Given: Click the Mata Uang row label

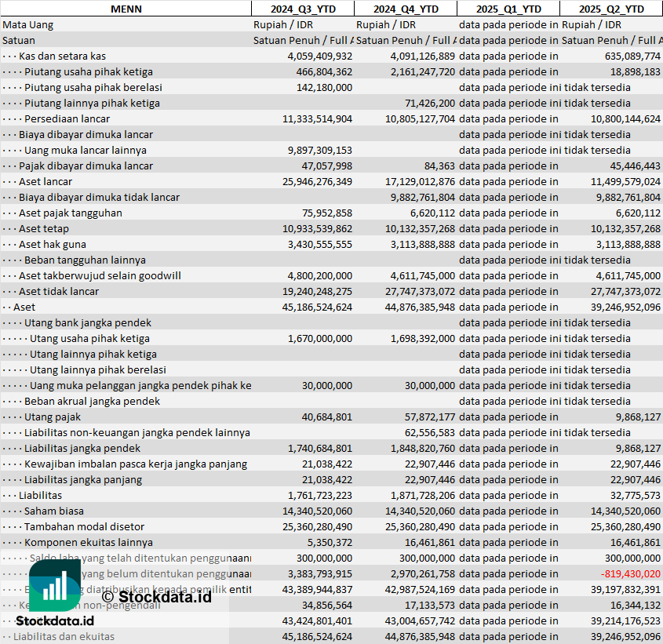Looking at the screenshot, I should (x=28, y=24).
